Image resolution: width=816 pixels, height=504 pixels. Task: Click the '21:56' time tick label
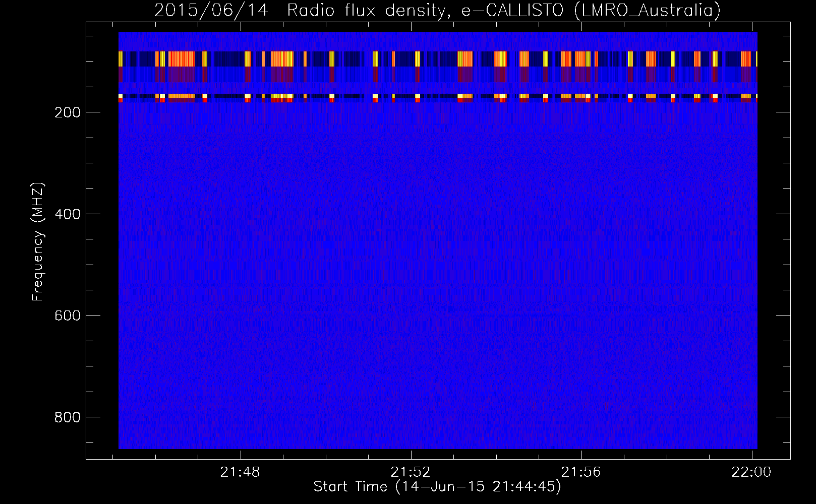click(581, 472)
